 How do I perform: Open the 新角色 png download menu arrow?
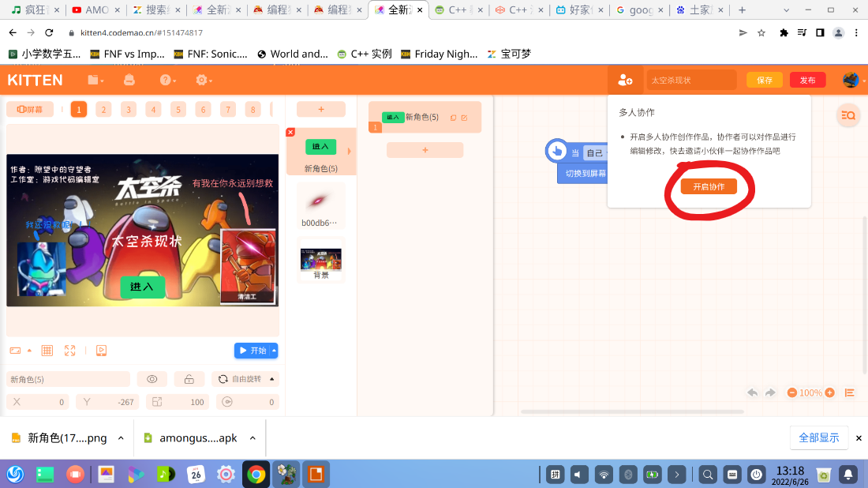(121, 438)
